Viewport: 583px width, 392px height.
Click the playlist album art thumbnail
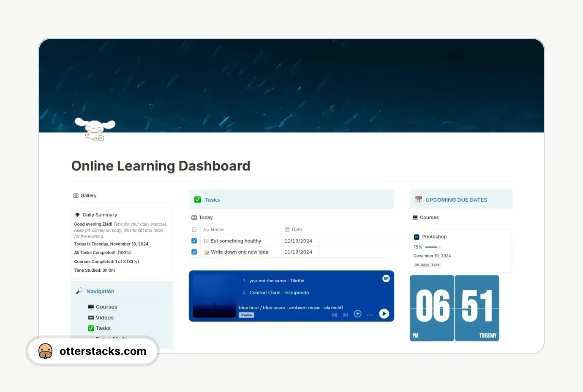(x=215, y=296)
